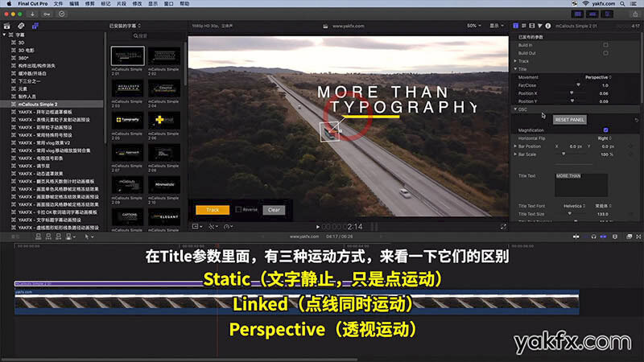Click the share export icon
The image size is (644, 362).
635,14
